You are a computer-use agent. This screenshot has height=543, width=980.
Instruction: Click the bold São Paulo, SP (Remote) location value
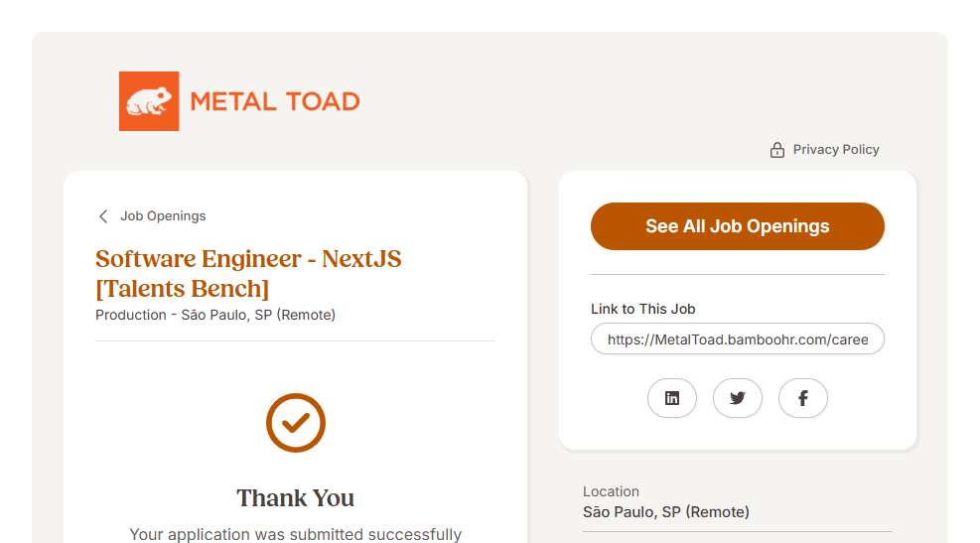point(666,512)
